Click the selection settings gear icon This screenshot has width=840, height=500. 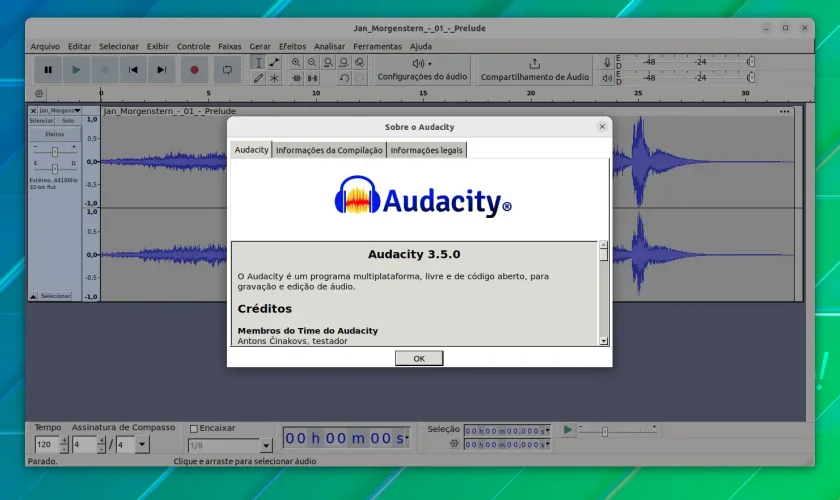click(454, 444)
